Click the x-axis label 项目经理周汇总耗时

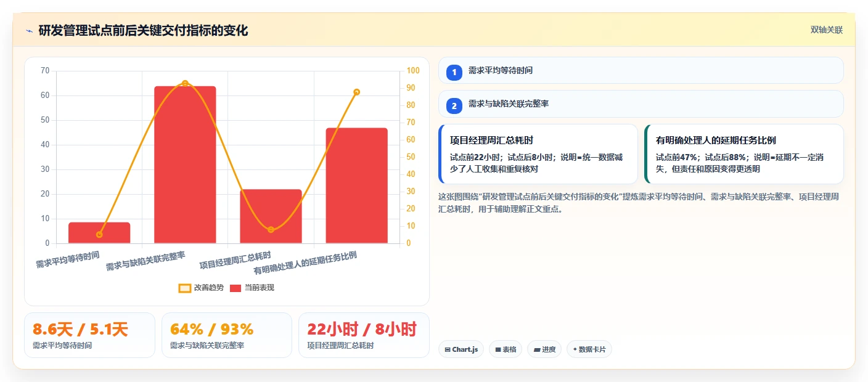click(x=235, y=260)
